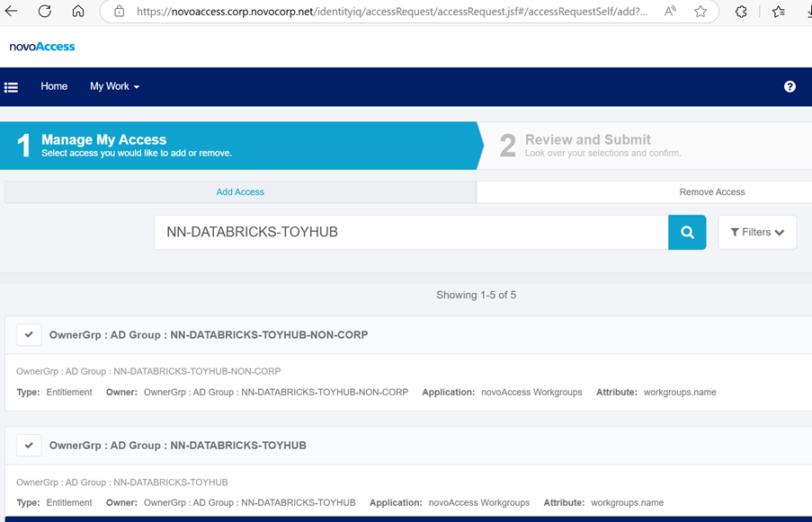
Task: Click Owner value NN-DATABRICKS-TOYHUB in second result
Action: pyautogui.click(x=250, y=503)
